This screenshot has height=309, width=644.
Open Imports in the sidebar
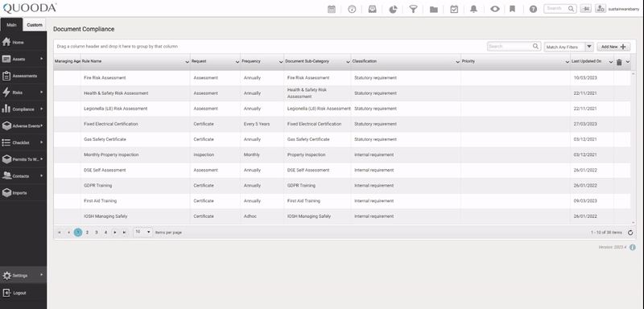[x=23, y=193]
